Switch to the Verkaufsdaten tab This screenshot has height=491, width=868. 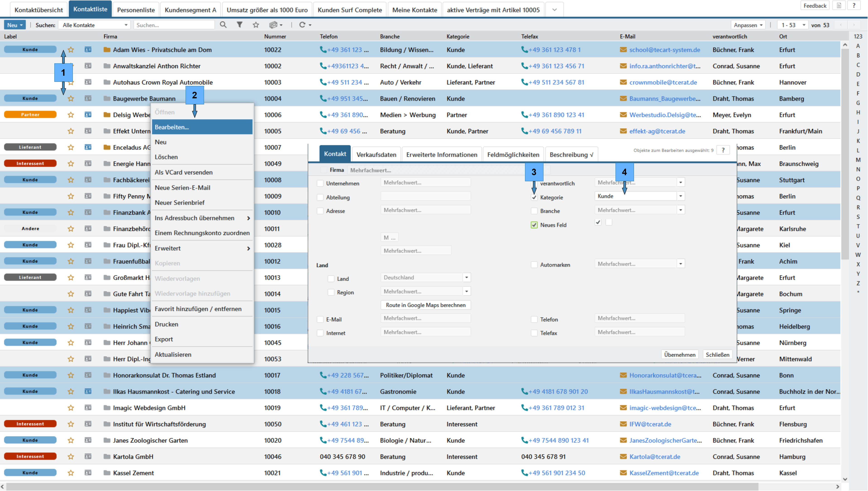point(376,155)
